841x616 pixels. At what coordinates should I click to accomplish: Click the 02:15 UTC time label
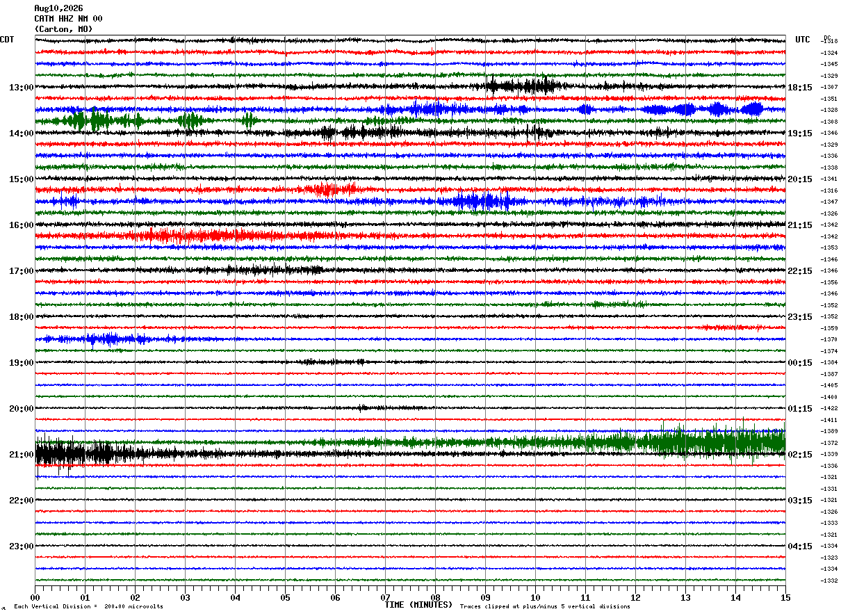click(799, 455)
